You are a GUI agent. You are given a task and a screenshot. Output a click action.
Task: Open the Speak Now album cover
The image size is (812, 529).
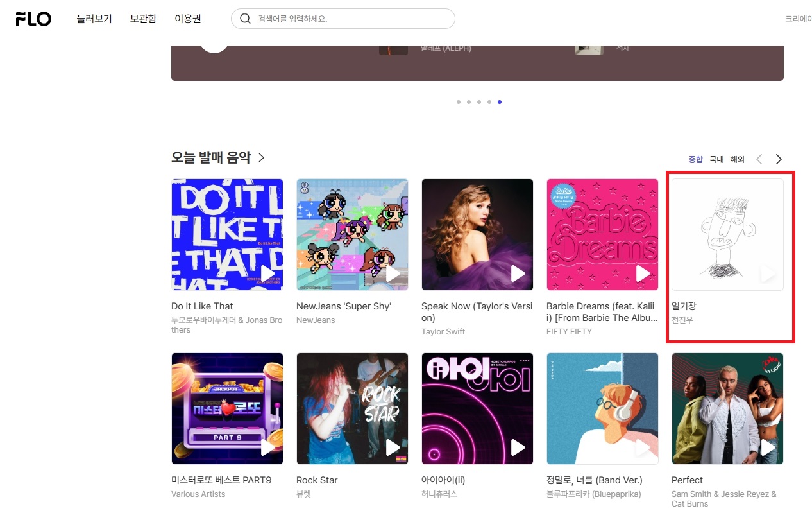point(477,234)
